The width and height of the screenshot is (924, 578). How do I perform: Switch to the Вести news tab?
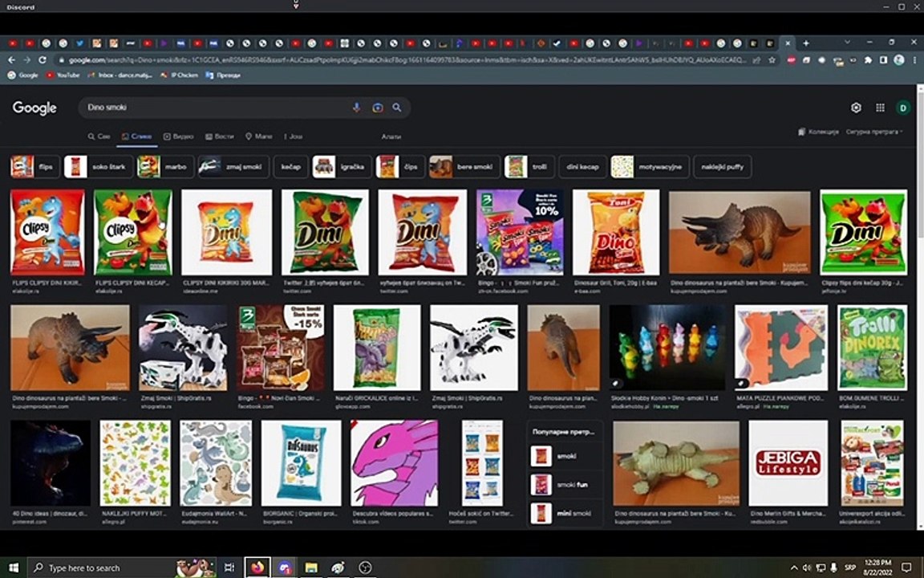(219, 136)
